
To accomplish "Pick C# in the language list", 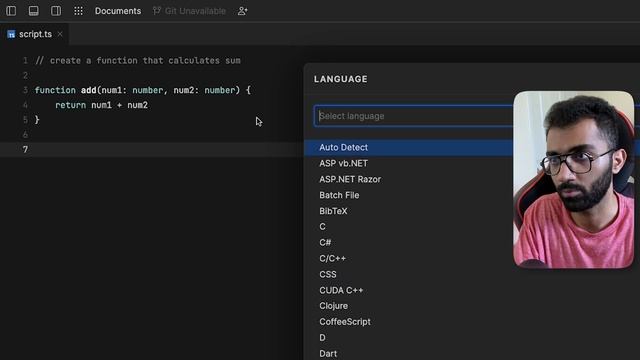I will coord(325,242).
